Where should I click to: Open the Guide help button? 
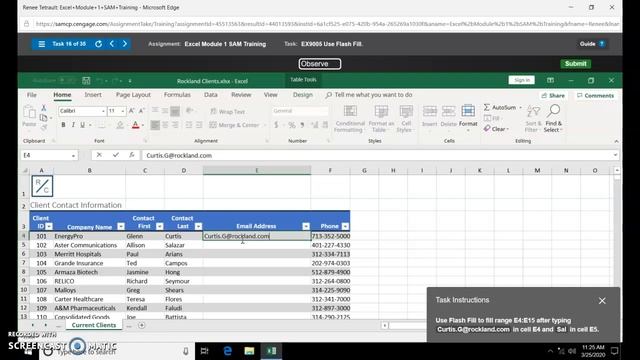pos(592,44)
